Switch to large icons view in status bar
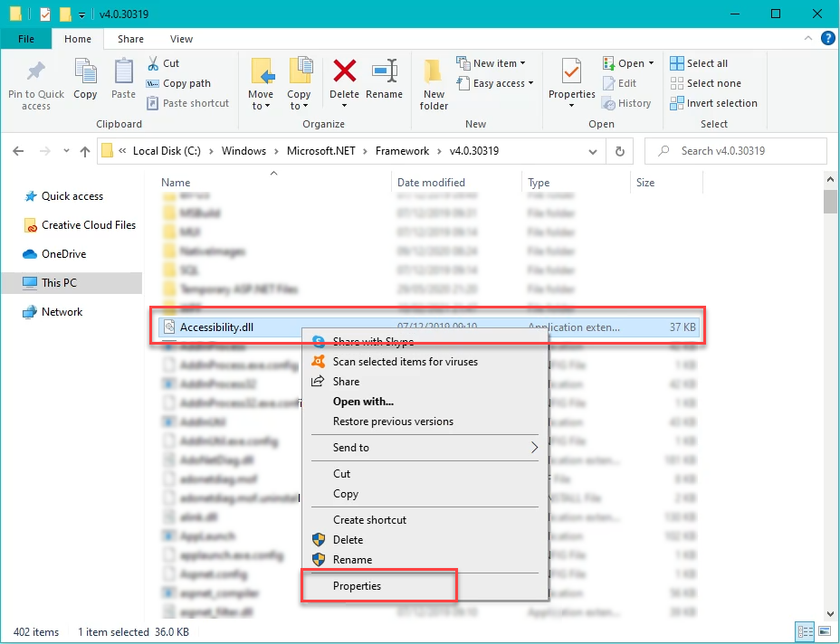The width and height of the screenshot is (840, 644). coord(824,631)
